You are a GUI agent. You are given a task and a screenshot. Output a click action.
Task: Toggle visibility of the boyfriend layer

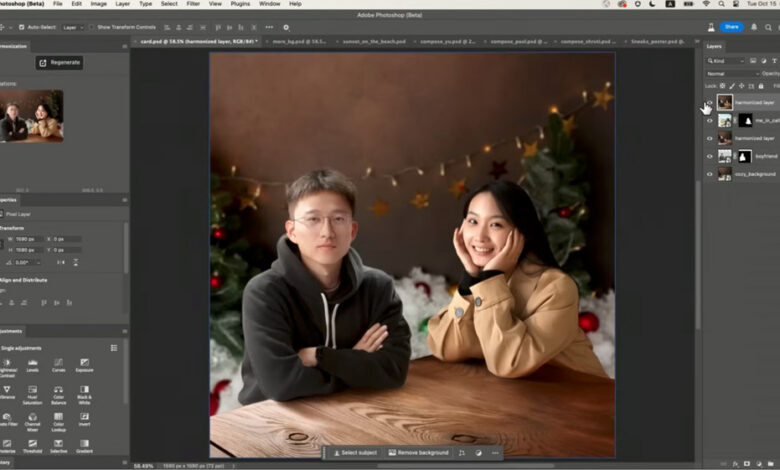pos(710,156)
